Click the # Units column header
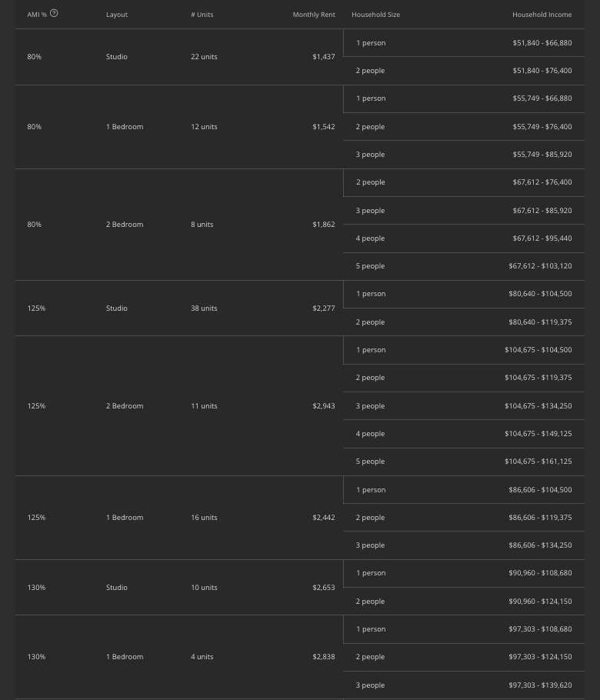This screenshot has width=600, height=700. [x=202, y=15]
